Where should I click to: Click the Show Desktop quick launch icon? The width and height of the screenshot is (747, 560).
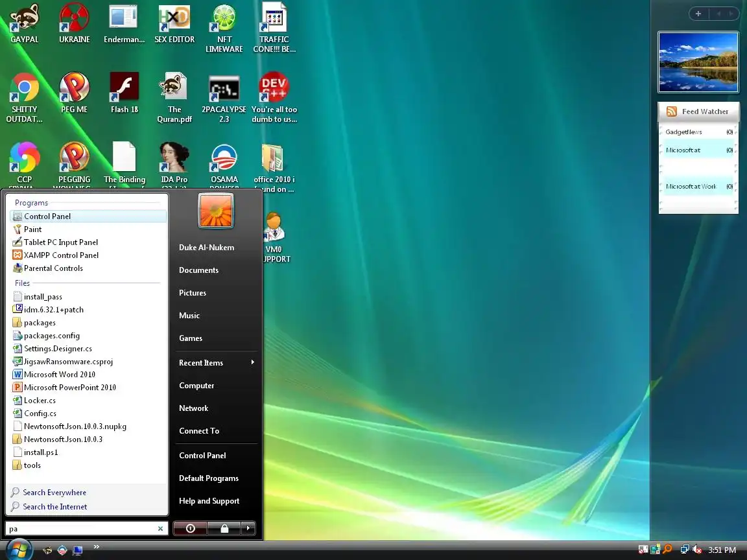pyautogui.click(x=77, y=550)
